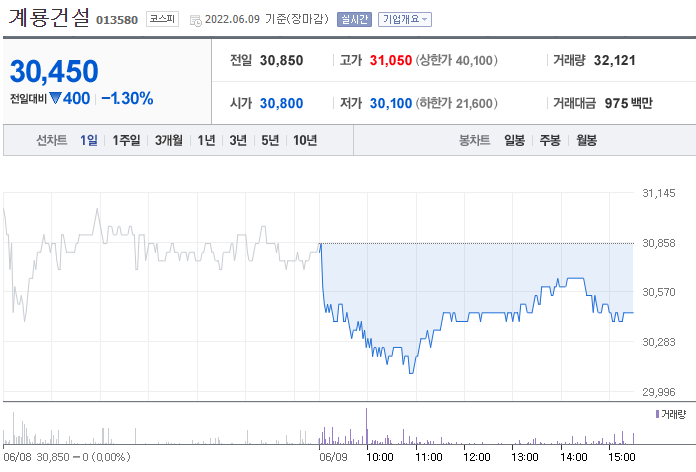Click the current price 30,450
The height and width of the screenshot is (472, 696).
point(54,71)
